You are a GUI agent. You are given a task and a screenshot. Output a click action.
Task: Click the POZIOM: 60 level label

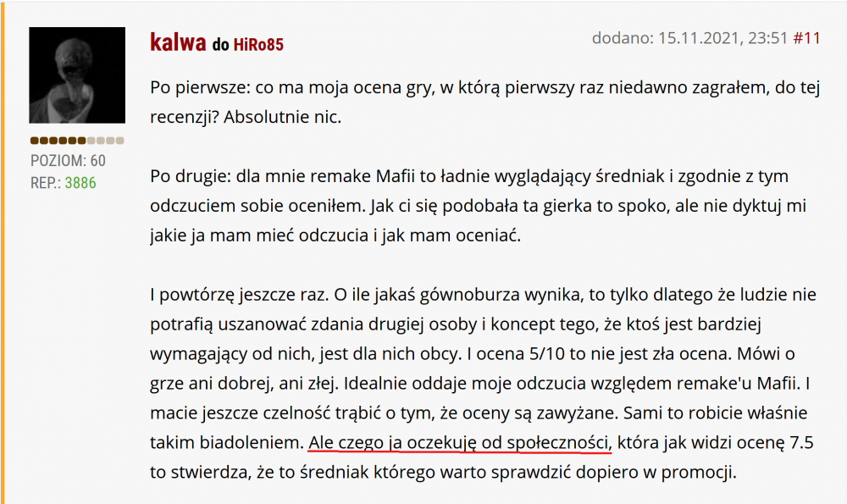(x=68, y=161)
